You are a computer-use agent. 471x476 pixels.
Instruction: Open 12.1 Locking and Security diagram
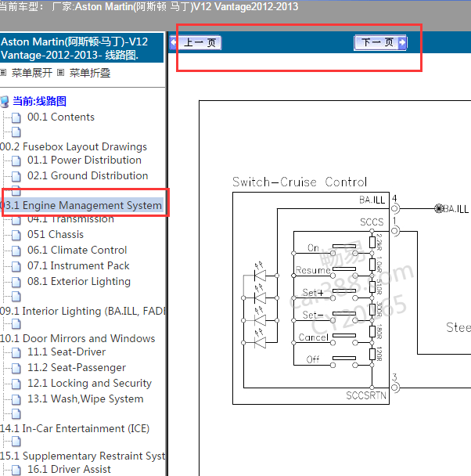click(x=89, y=384)
